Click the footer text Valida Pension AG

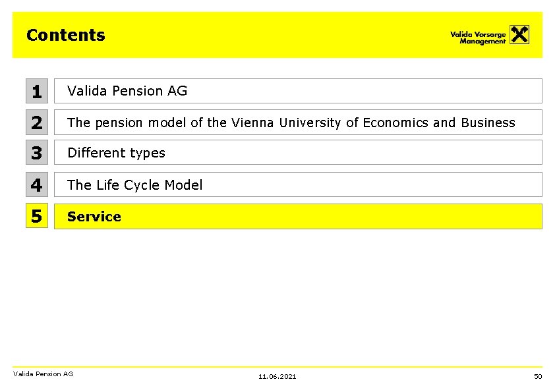pos(43,374)
